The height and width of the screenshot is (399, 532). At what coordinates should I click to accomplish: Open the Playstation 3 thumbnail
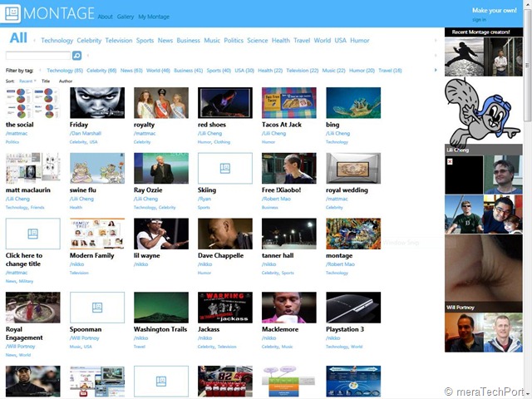(353, 308)
